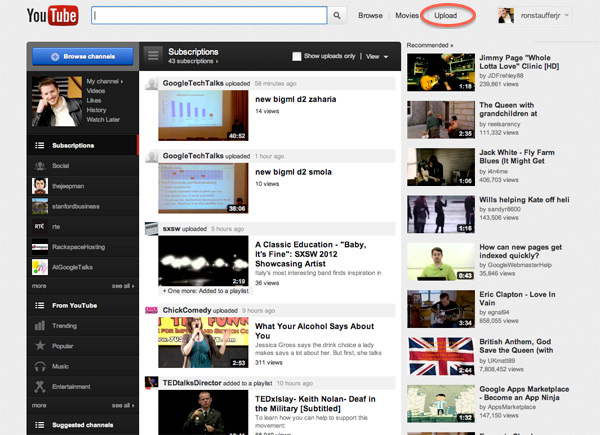Open the Trending bar-chart icon
This screenshot has width=600, height=435.
coord(40,326)
